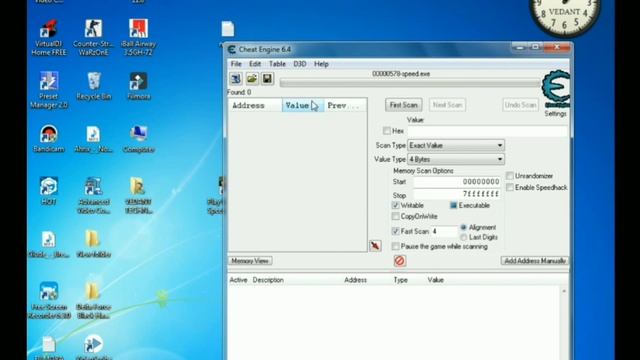Click the process name 00000578-speed.exe label
The height and width of the screenshot is (360, 640).
[401, 74]
